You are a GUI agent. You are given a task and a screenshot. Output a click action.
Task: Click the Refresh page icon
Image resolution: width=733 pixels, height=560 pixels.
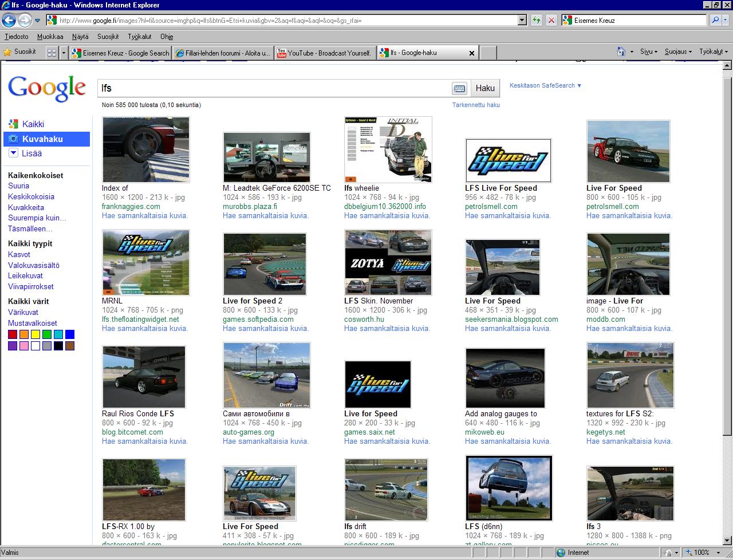[537, 21]
